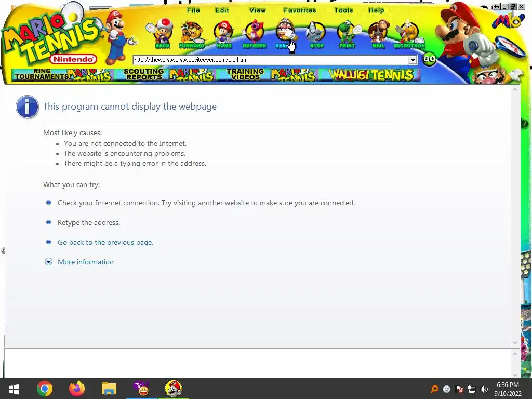Screen dimensions: 532x399
Task: Click the Mario browser taskbar icon
Action: coord(174,389)
